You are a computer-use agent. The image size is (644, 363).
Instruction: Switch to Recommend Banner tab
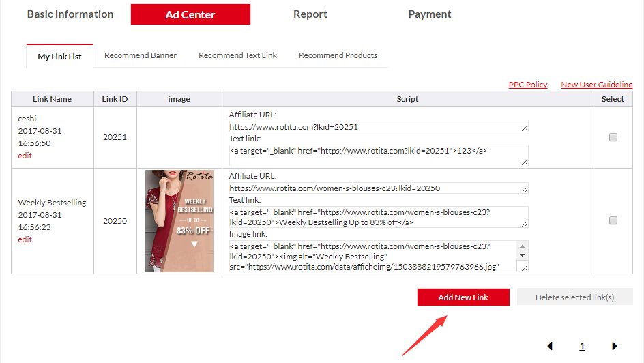point(141,55)
